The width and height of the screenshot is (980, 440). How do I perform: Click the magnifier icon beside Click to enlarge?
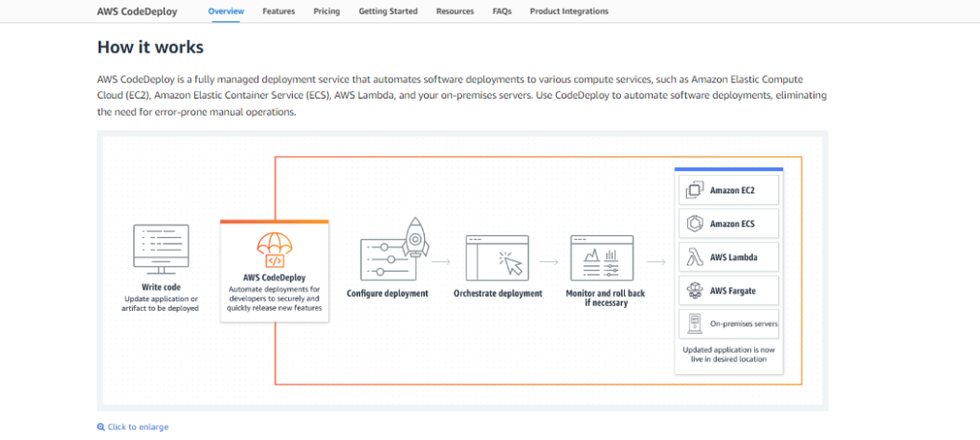[100, 427]
